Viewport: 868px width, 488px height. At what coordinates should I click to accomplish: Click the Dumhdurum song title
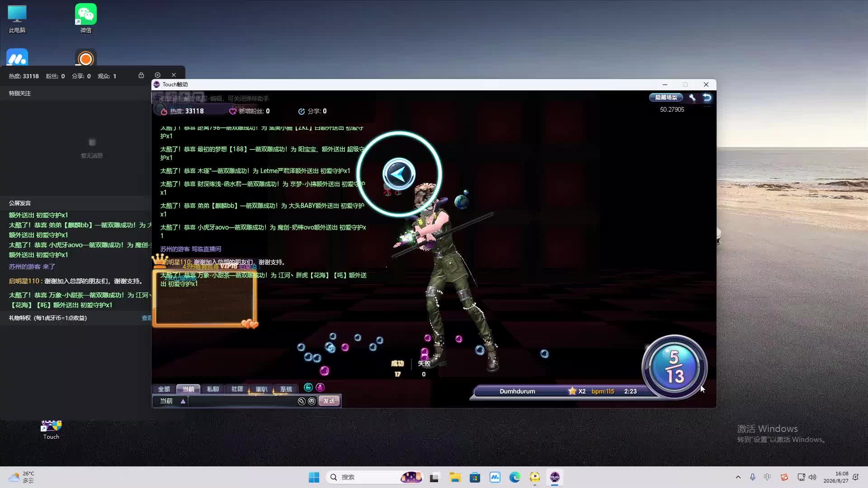click(517, 391)
